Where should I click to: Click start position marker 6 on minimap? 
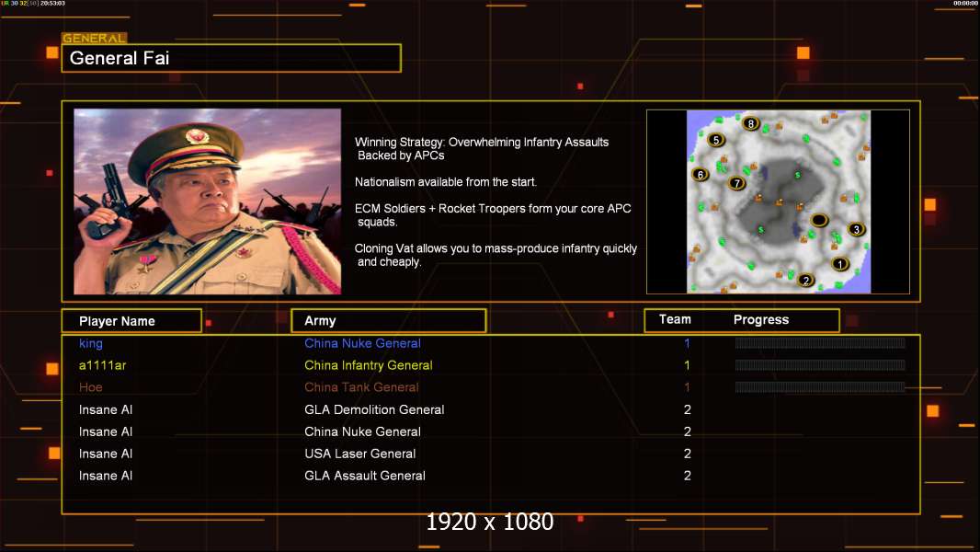click(x=700, y=175)
